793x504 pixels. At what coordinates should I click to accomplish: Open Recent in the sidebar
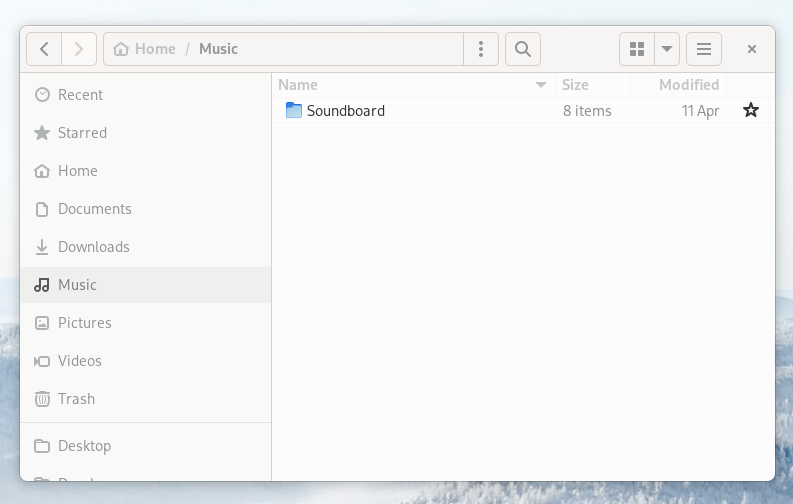tap(146, 95)
